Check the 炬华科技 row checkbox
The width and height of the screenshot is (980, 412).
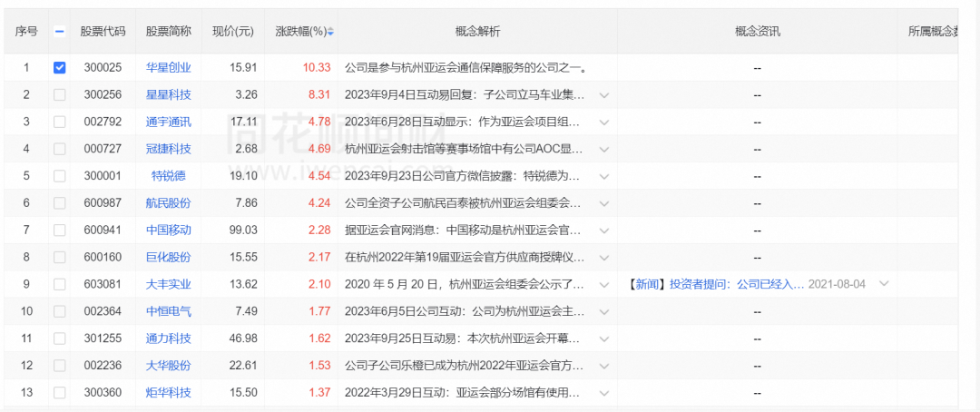[59, 393]
